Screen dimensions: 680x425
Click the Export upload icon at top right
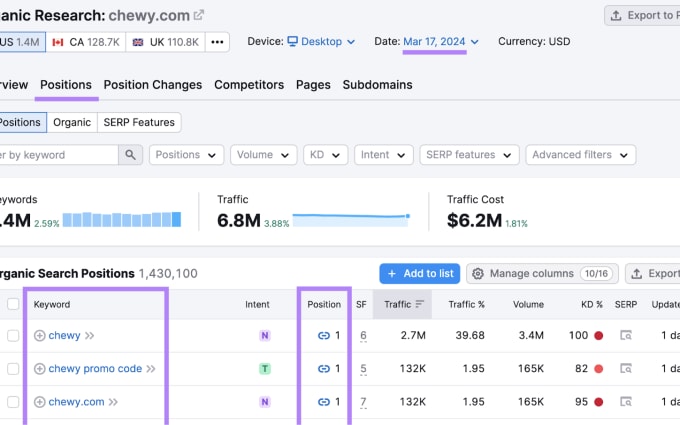pos(616,16)
